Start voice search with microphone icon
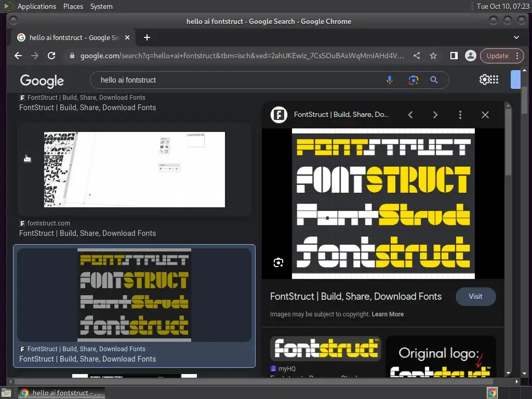 coord(390,80)
